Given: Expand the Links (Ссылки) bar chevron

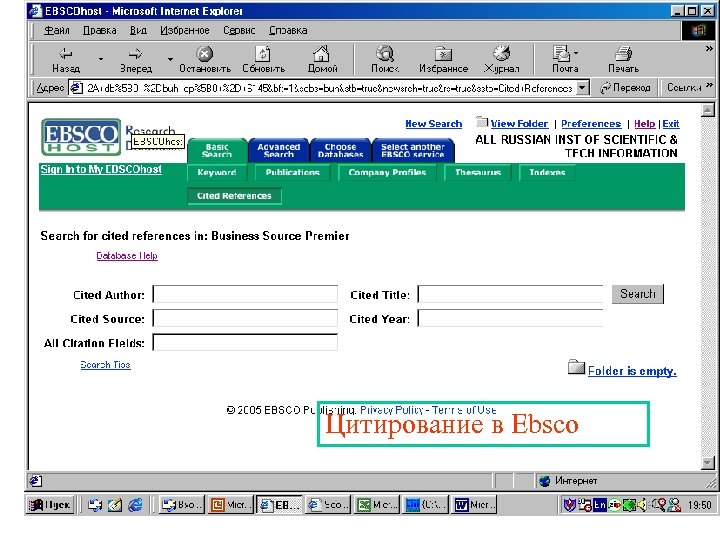Looking at the screenshot, I should click(x=709, y=85).
